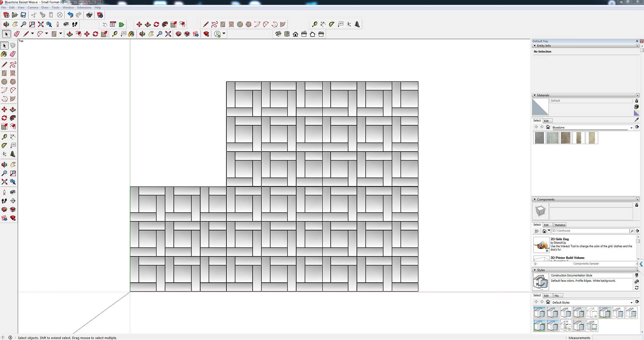Click the Create Material icon in the Materials panel

[636, 107]
